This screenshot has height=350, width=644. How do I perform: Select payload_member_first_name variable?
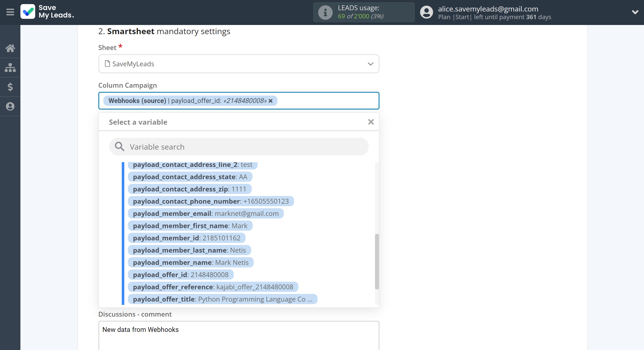[190, 226]
